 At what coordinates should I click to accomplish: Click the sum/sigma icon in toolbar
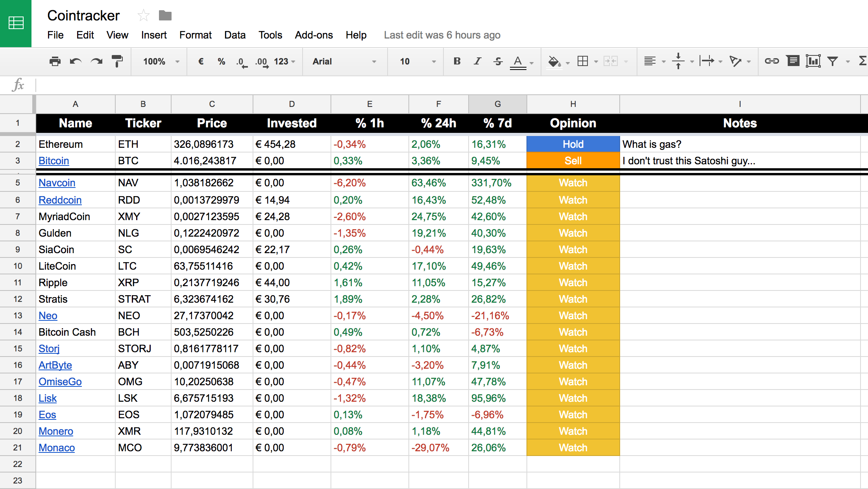pos(864,61)
